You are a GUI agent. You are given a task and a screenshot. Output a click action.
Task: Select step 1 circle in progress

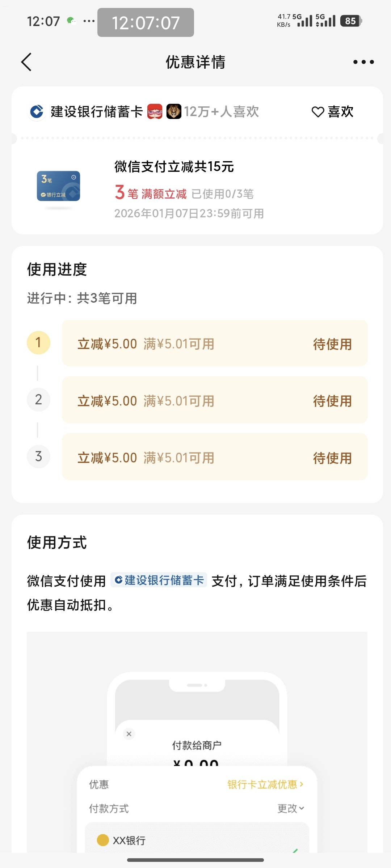tap(38, 342)
